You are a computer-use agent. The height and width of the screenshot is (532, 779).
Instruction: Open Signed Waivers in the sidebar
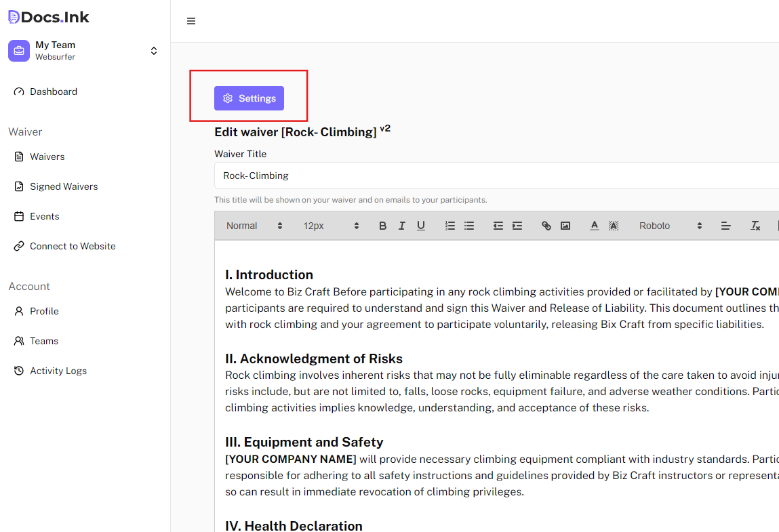pos(64,186)
